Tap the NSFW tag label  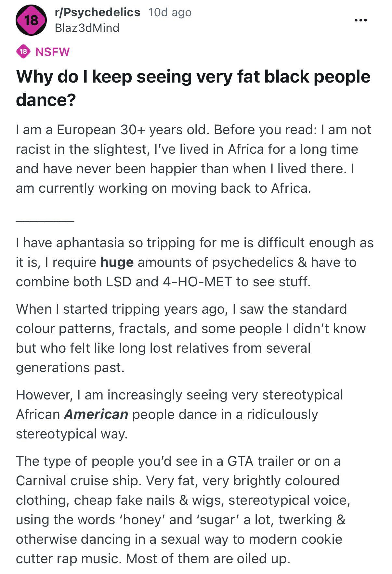click(x=52, y=52)
